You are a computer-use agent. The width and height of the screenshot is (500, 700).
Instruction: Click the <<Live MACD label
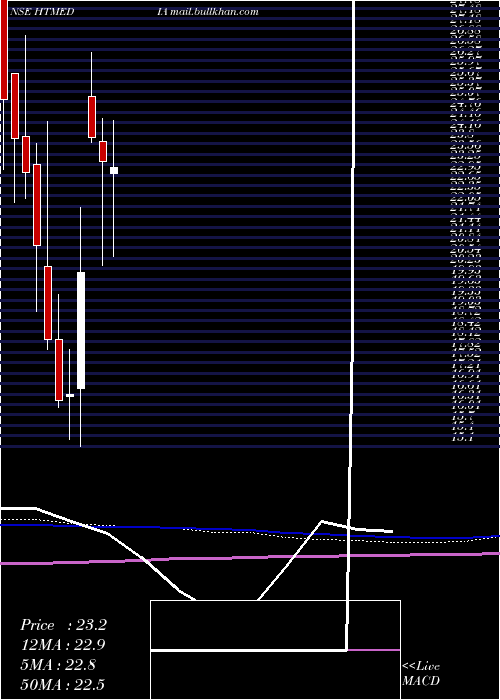tap(421, 673)
